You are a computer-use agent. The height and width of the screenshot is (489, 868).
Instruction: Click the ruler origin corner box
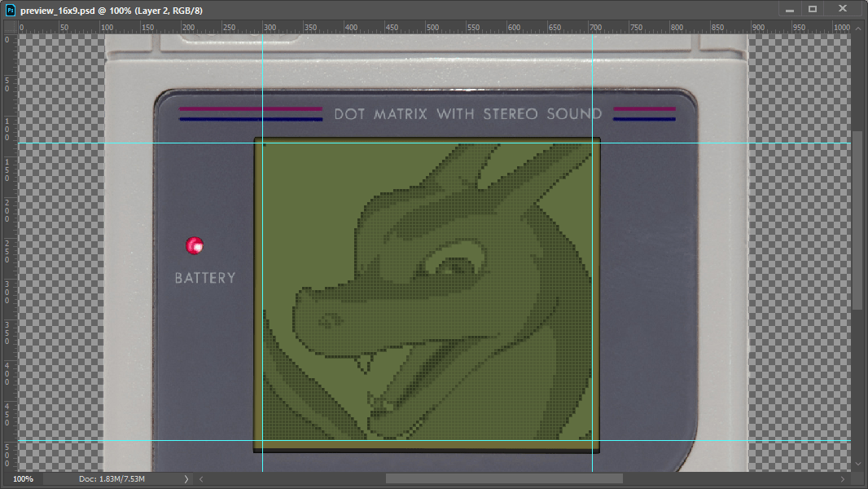point(9,27)
